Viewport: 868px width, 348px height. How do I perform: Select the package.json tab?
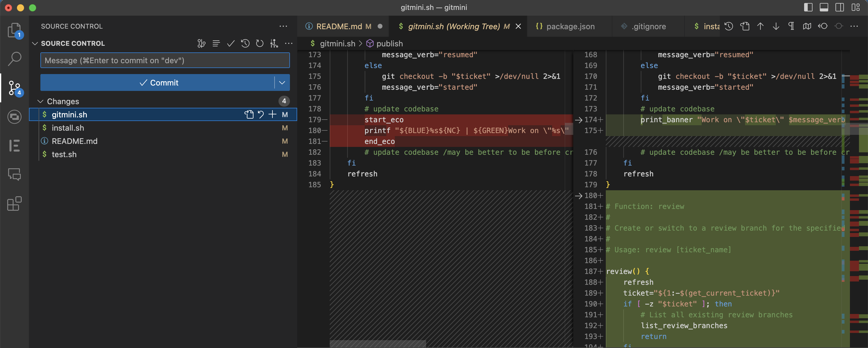[x=571, y=26]
